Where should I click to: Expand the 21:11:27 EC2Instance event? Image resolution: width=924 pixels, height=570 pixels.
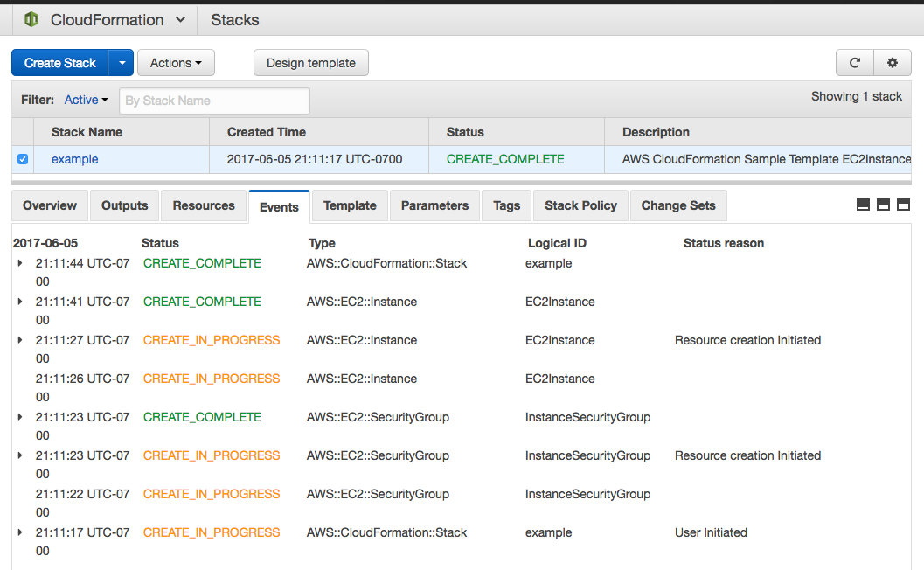tap(20, 340)
